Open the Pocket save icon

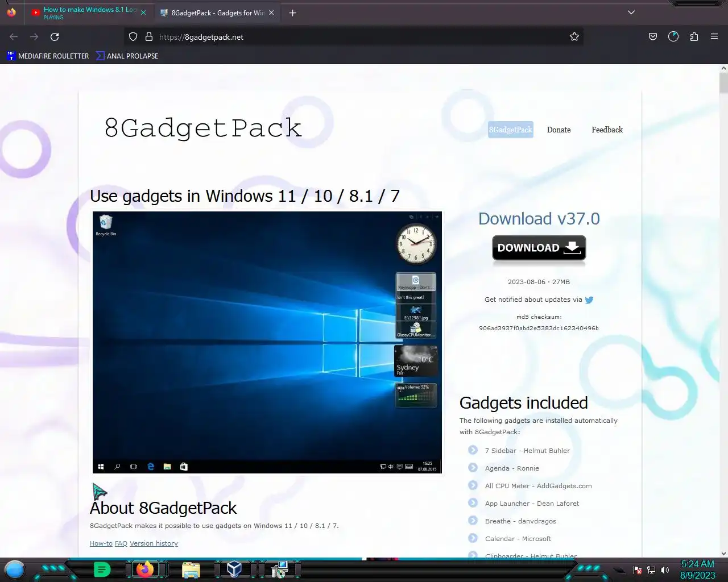(653, 37)
